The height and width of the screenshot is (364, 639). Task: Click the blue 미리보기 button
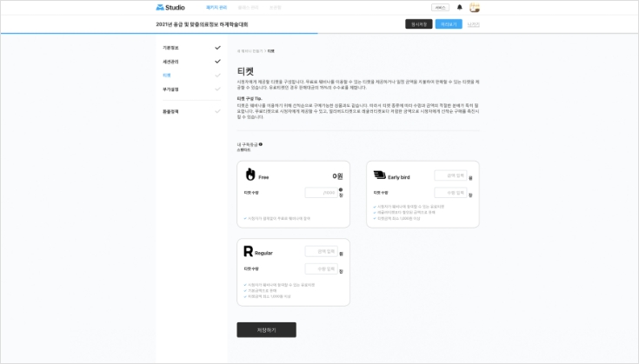pyautogui.click(x=449, y=24)
